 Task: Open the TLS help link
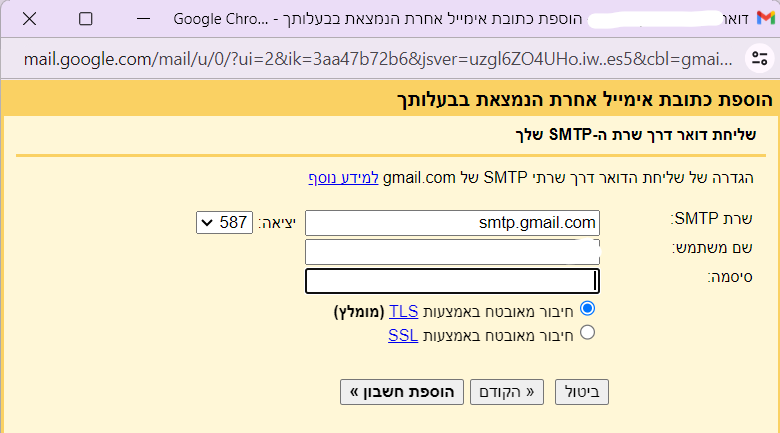[x=403, y=312]
